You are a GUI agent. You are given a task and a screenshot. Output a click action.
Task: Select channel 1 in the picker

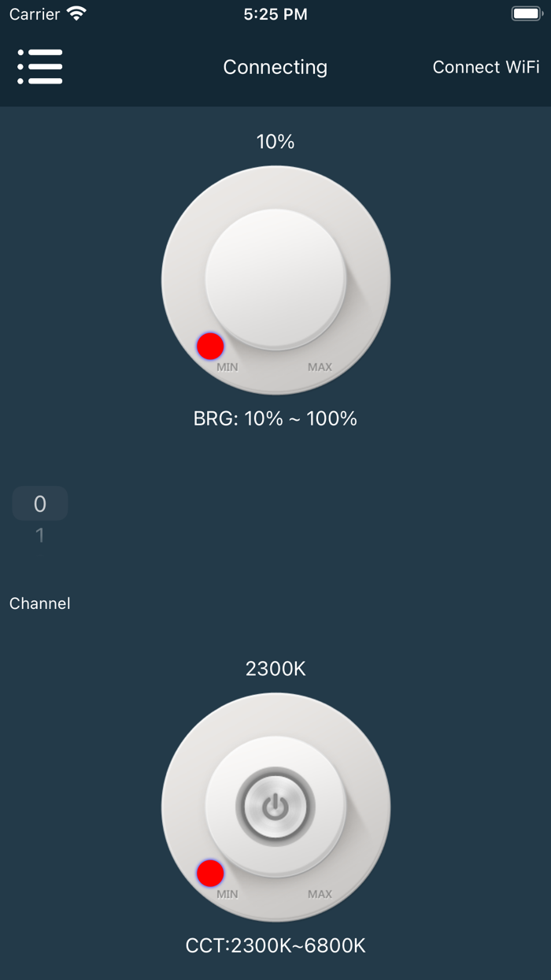pos(40,536)
